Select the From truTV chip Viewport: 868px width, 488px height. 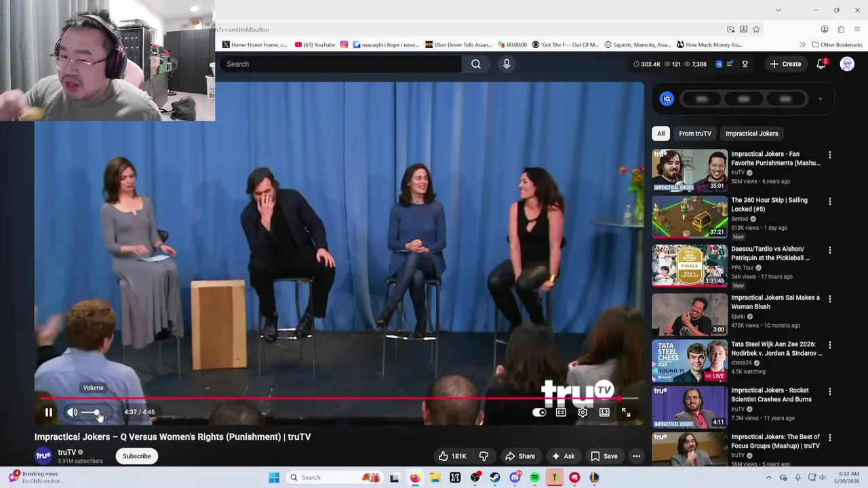pyautogui.click(x=695, y=134)
